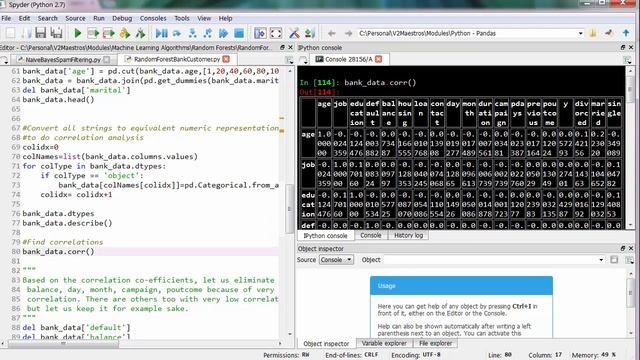Step return out of function
The image size is (640, 360).
tap(208, 33)
